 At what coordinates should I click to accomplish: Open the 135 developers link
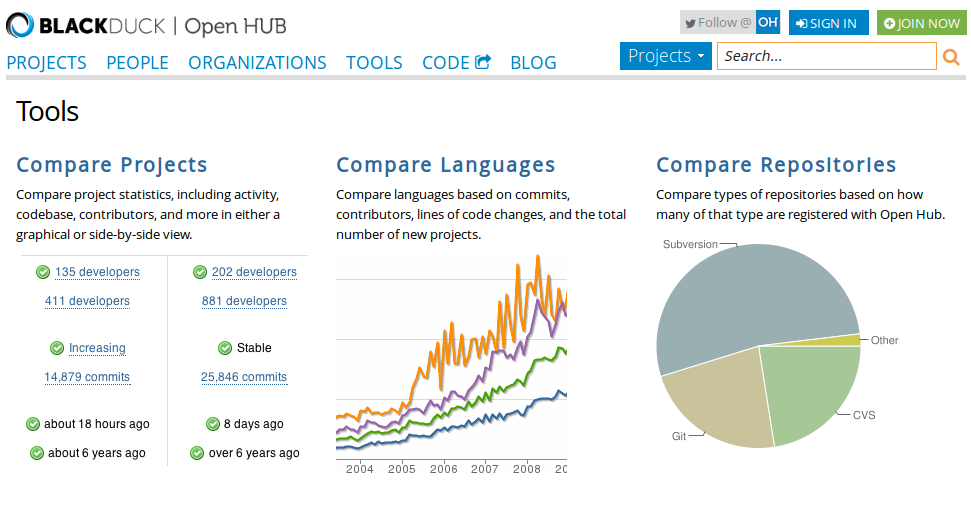pos(97,272)
